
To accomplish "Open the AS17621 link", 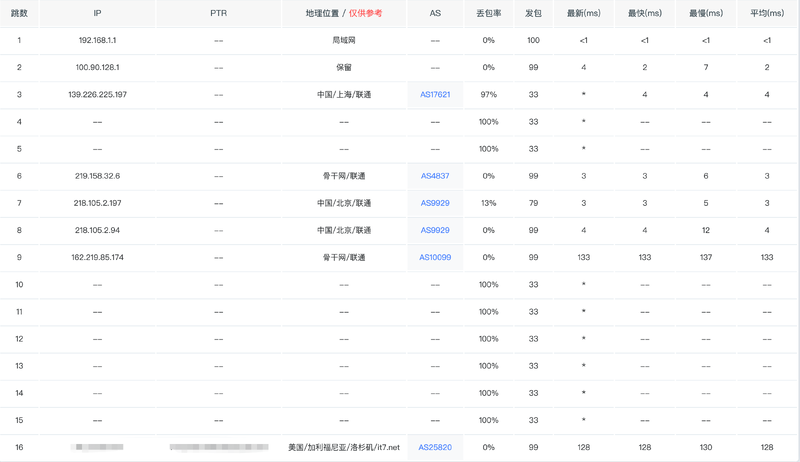I will (x=435, y=94).
